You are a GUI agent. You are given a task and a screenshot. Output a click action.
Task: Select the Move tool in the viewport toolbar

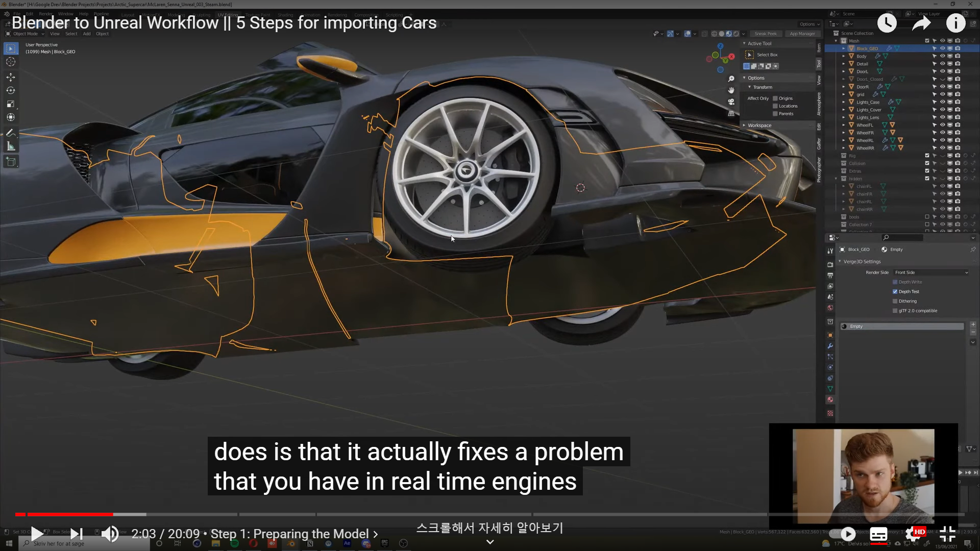pyautogui.click(x=11, y=77)
